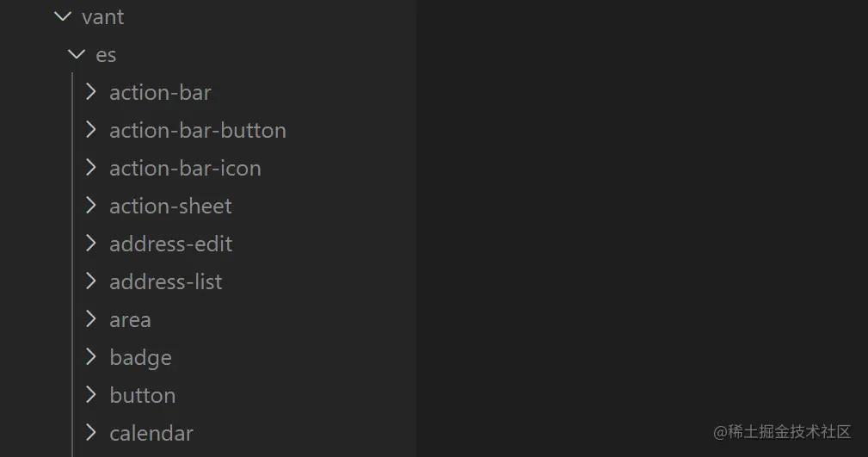
Task: Click the button folder name
Action: click(142, 396)
